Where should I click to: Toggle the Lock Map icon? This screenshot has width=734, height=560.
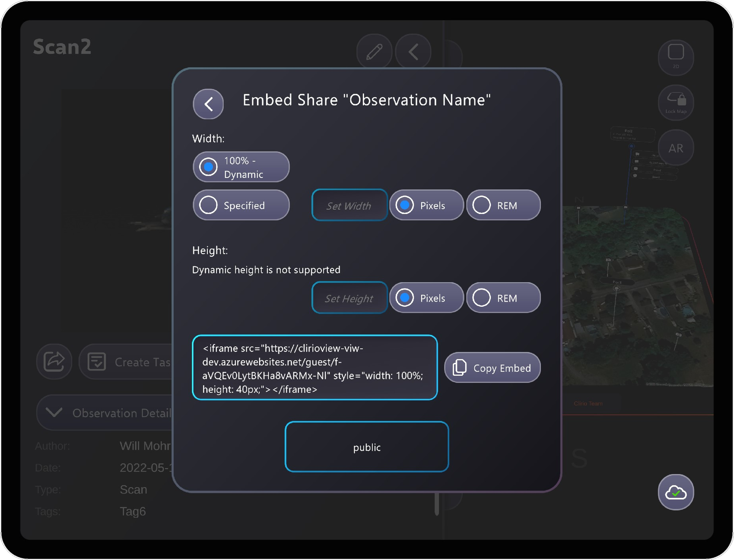click(x=676, y=102)
